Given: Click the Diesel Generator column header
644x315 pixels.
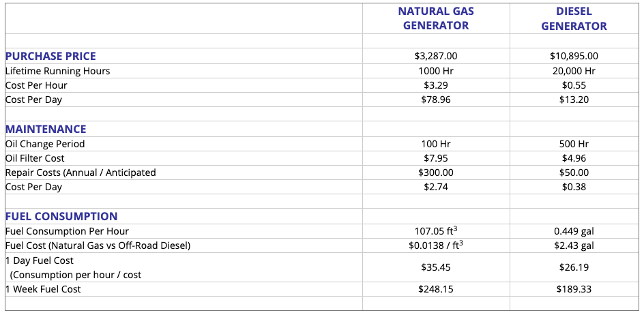Looking at the screenshot, I should pos(574,18).
